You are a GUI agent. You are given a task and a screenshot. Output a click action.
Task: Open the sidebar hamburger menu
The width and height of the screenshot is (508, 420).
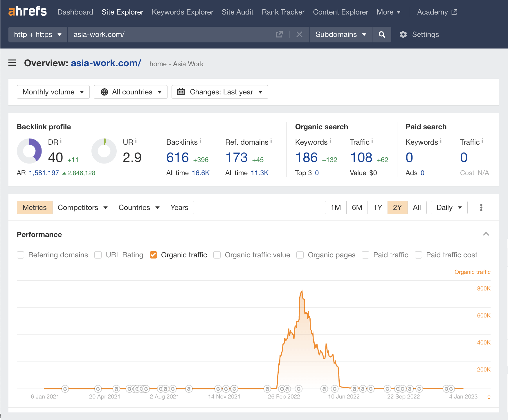pyautogui.click(x=12, y=63)
